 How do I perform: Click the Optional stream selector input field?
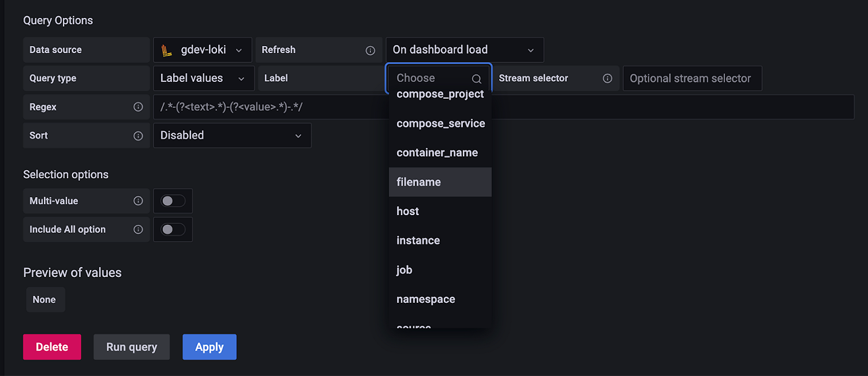click(691, 78)
